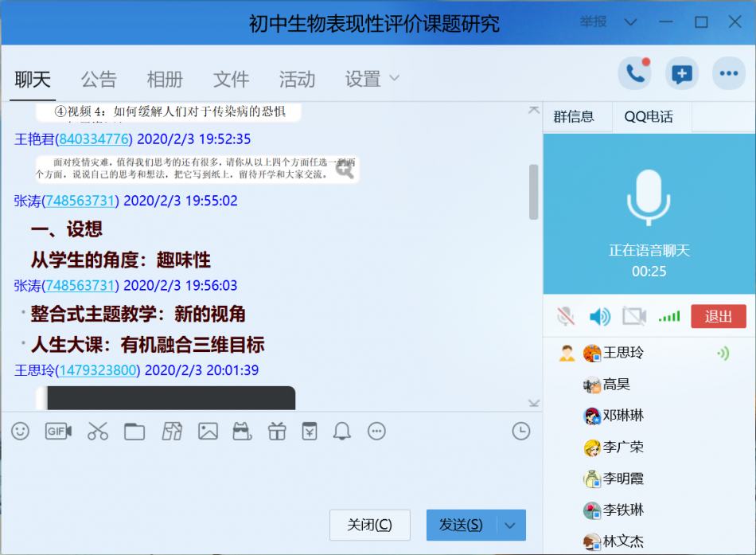Enable the disabled camera icon
The height and width of the screenshot is (555, 756).
(634, 316)
